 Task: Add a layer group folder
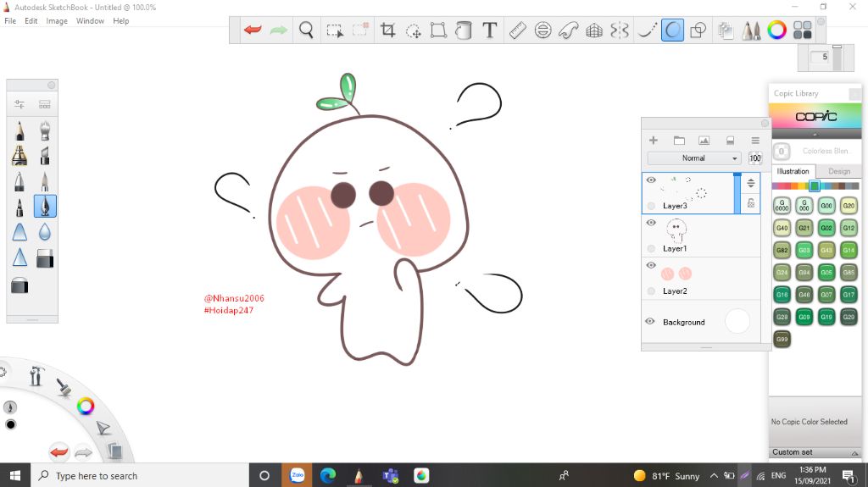(679, 141)
